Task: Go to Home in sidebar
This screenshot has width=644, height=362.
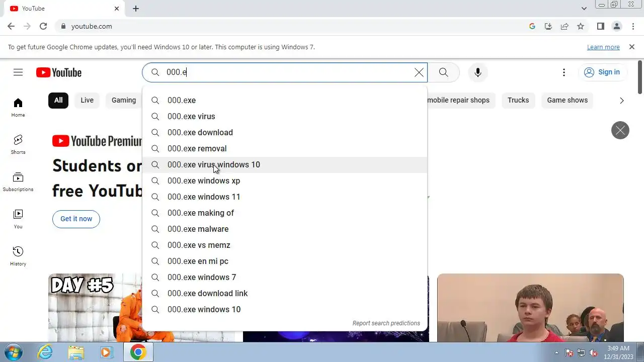Action: click(x=18, y=107)
